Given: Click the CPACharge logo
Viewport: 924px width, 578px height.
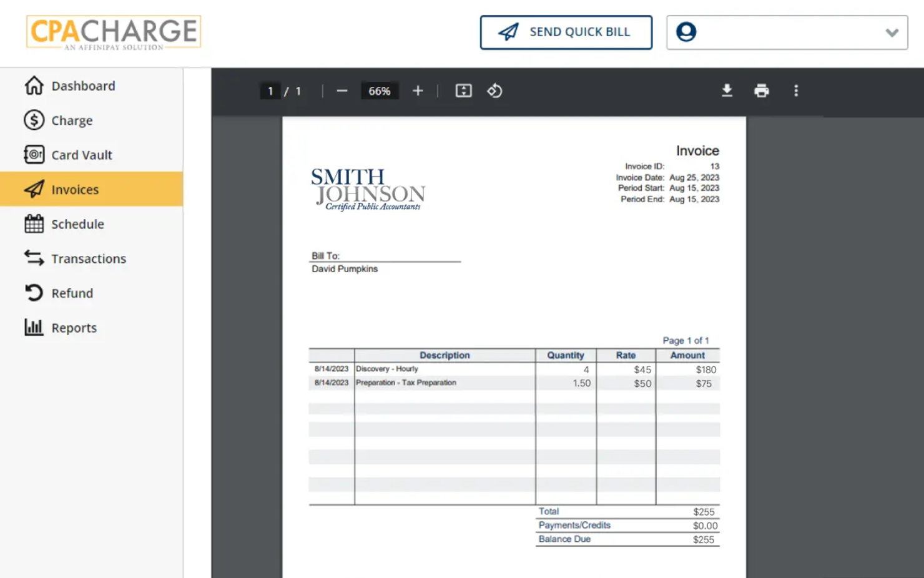Looking at the screenshot, I should click(x=113, y=32).
